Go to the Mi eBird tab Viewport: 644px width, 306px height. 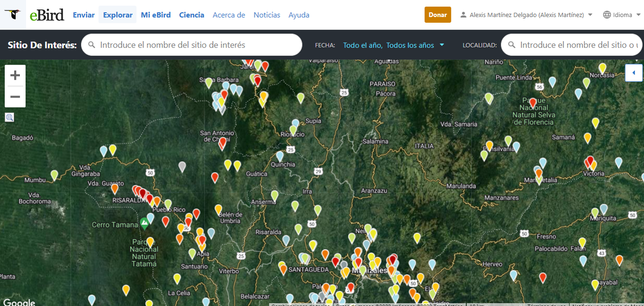click(x=156, y=15)
